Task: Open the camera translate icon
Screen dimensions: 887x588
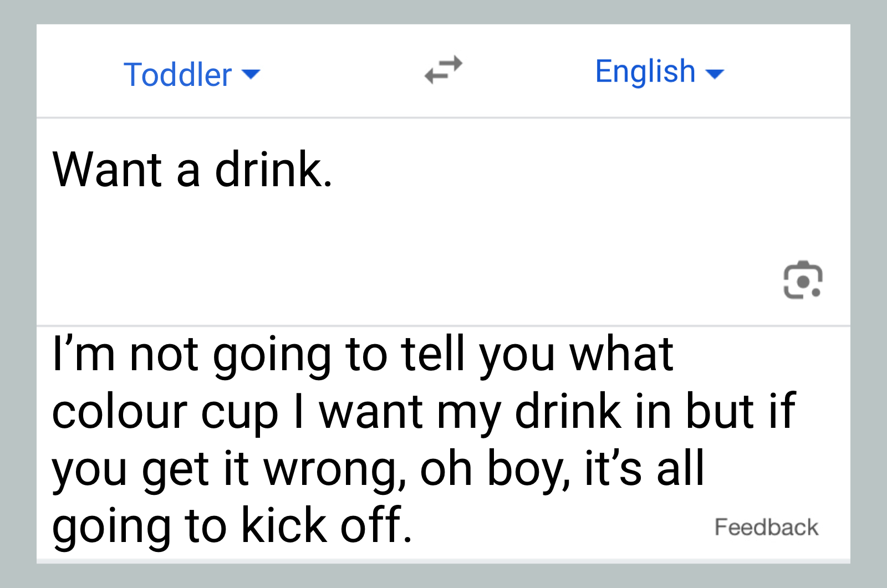Action: click(x=802, y=280)
